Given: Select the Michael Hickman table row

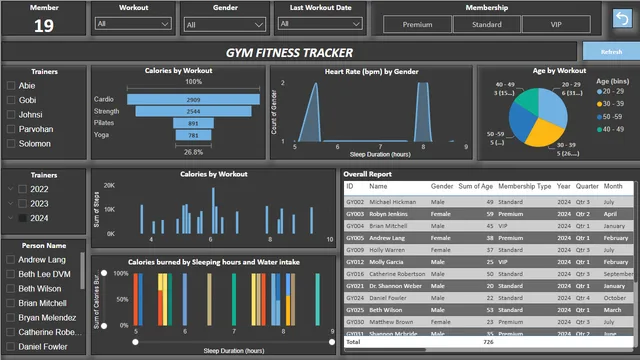Looking at the screenshot, I should click(489, 202).
